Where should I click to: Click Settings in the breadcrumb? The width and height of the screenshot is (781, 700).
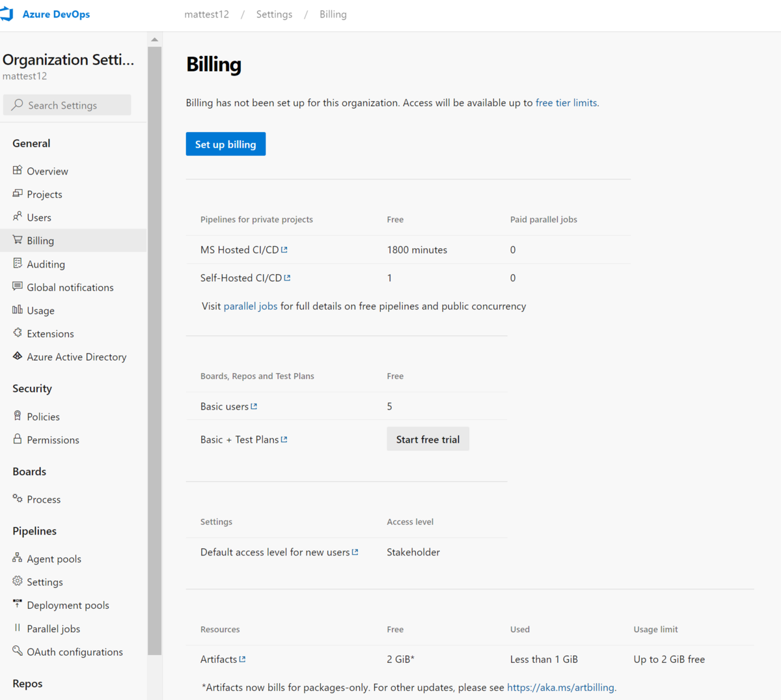274,14
